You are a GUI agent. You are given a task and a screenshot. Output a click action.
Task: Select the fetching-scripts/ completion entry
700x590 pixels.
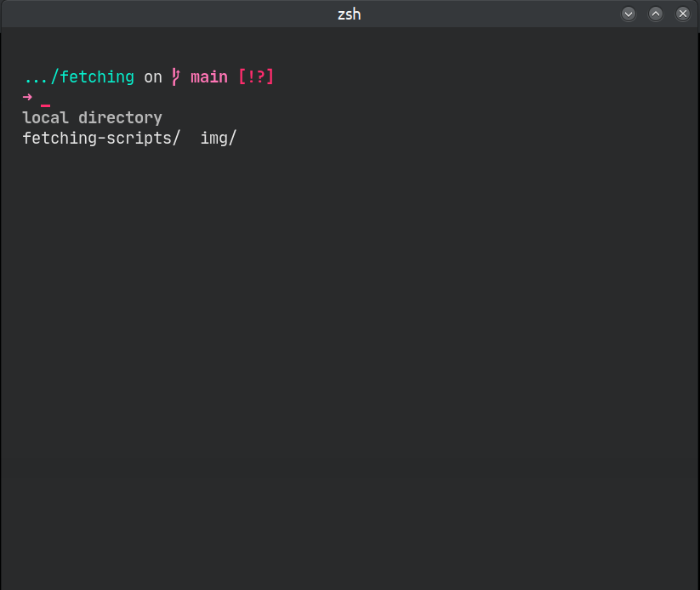tap(101, 138)
